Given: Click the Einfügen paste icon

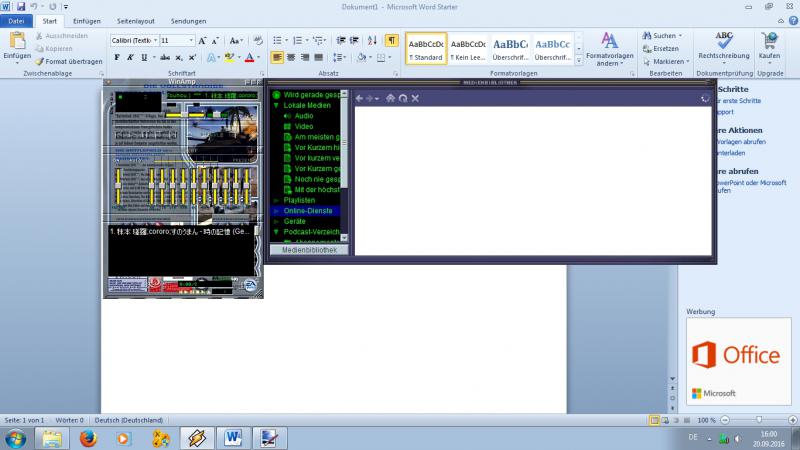Looking at the screenshot, I should coord(17,41).
